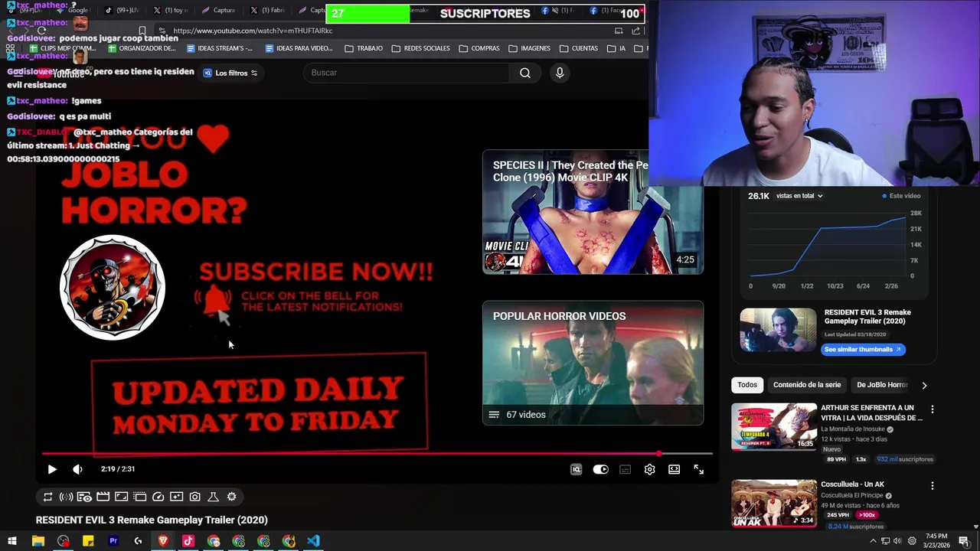
Task: Show more chips with the right arrow
Action: coord(924,385)
